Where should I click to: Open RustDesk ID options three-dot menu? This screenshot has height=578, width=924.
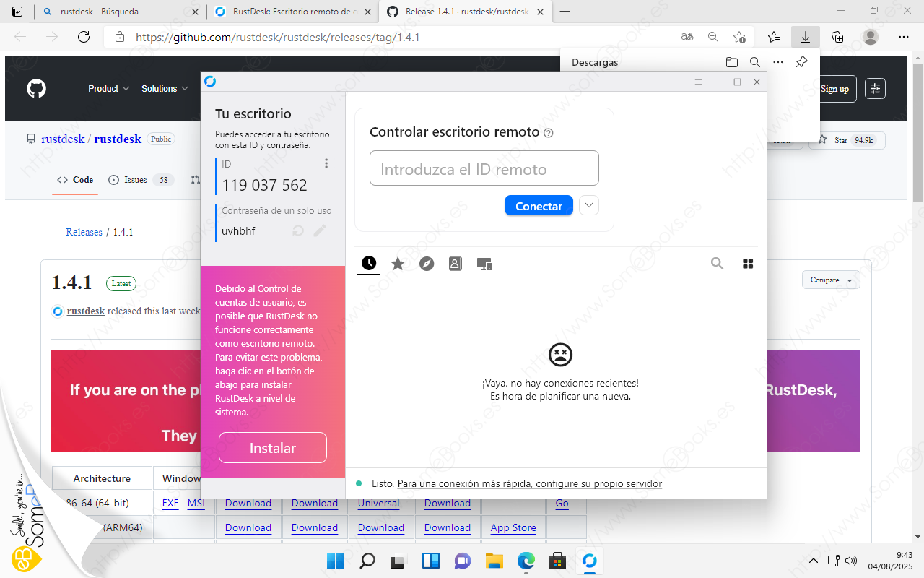326,164
